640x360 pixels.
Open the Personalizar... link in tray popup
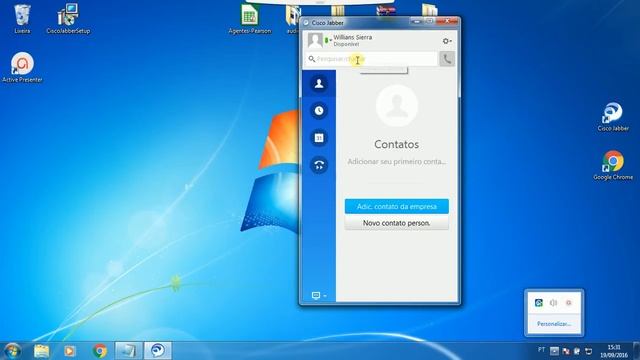tap(554, 324)
